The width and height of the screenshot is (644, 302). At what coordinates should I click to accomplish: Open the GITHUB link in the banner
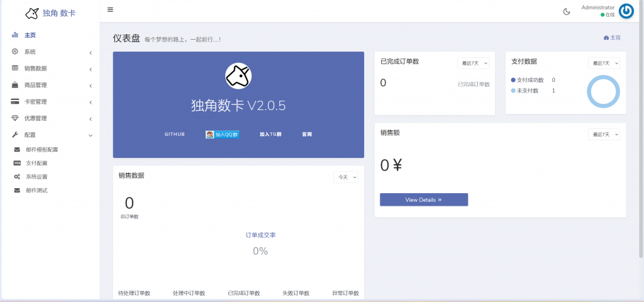coord(175,135)
